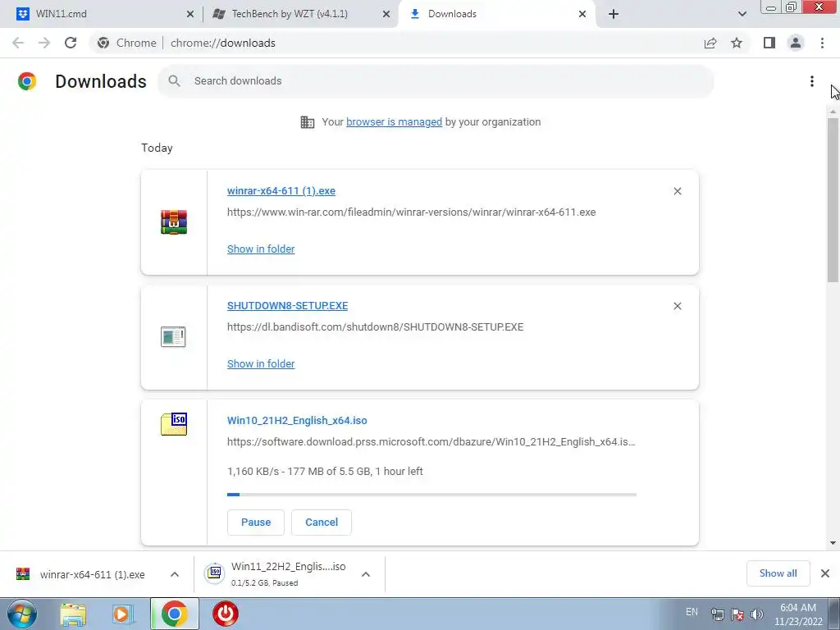The width and height of the screenshot is (840, 630).
Task: Open winrar-x64-611 (1).exe file link
Action: point(281,190)
